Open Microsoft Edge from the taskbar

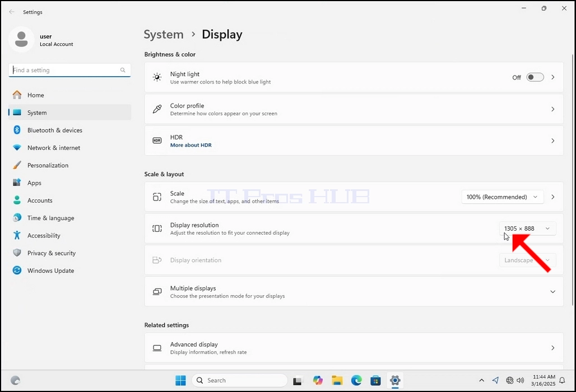(x=356, y=380)
